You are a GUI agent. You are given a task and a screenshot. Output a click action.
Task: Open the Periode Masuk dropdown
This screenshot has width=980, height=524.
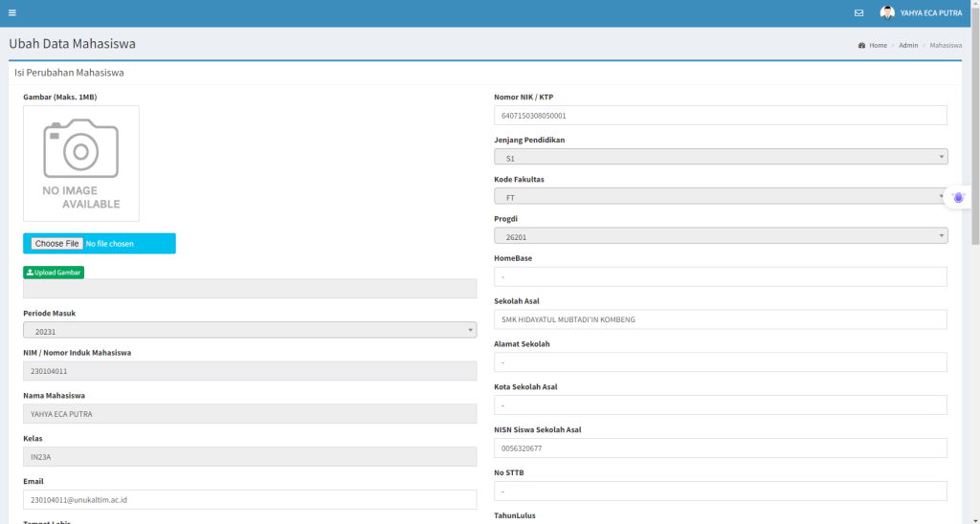pos(250,330)
